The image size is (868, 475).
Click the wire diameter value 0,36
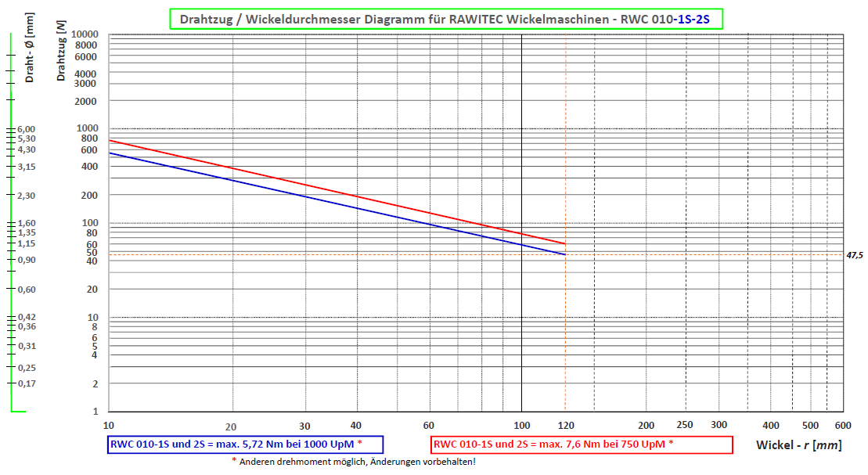click(x=26, y=326)
